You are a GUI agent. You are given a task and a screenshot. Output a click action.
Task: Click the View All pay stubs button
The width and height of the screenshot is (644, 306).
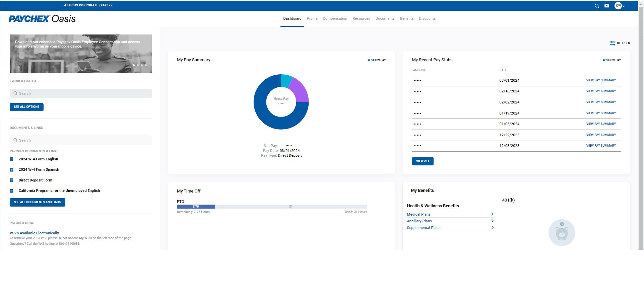(x=423, y=161)
